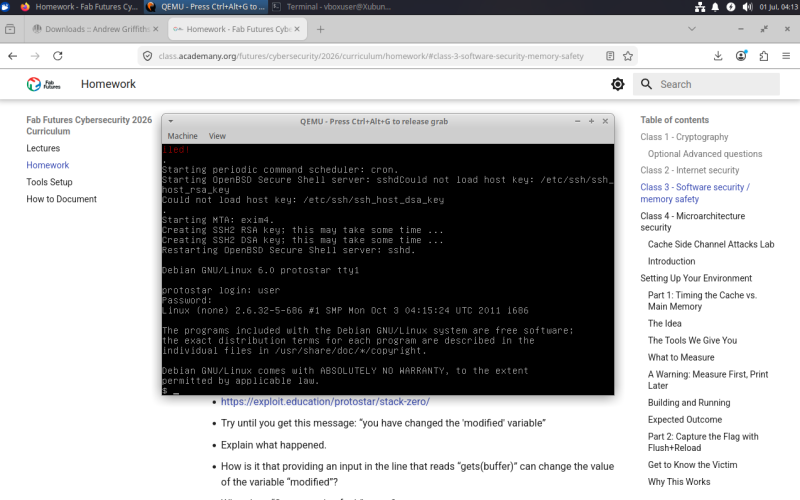The width and height of the screenshot is (800, 500).
Task: Bookmark this page with the star icon
Action: coord(628,56)
